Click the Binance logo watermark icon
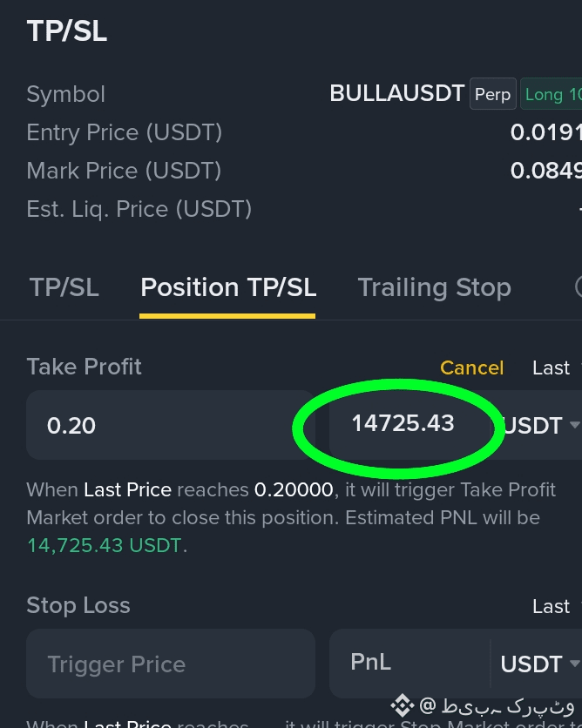 [x=403, y=705]
